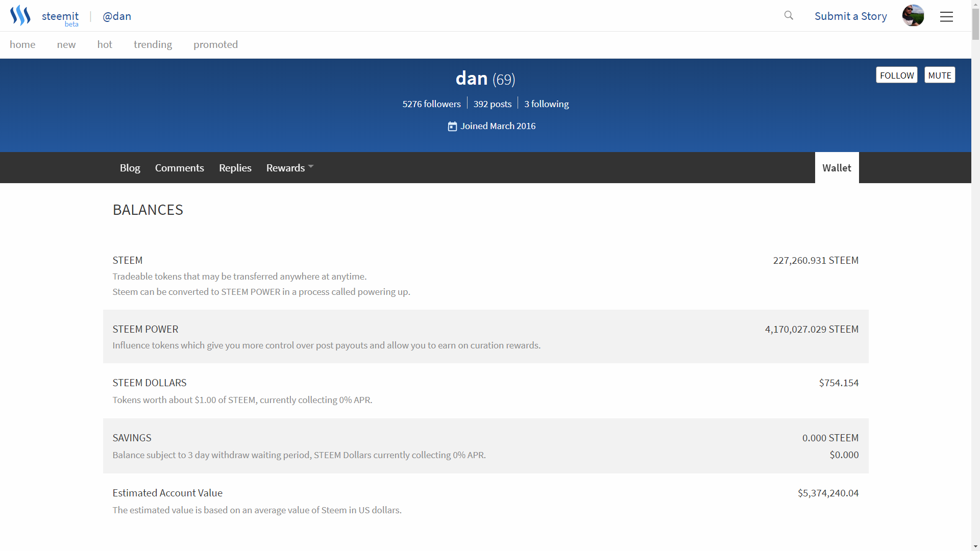Open the 227,260.931 STEEM balance
Viewport: 980px width, 551px height.
tap(816, 260)
